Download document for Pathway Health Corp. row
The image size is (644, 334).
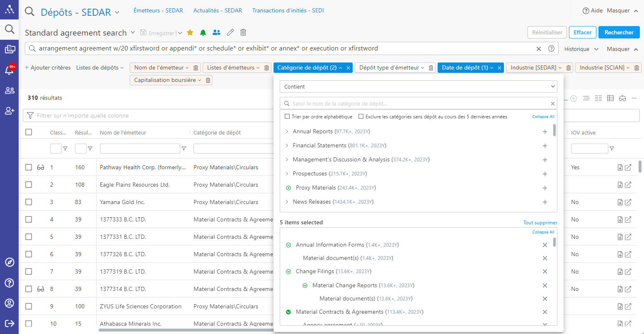(x=620, y=168)
